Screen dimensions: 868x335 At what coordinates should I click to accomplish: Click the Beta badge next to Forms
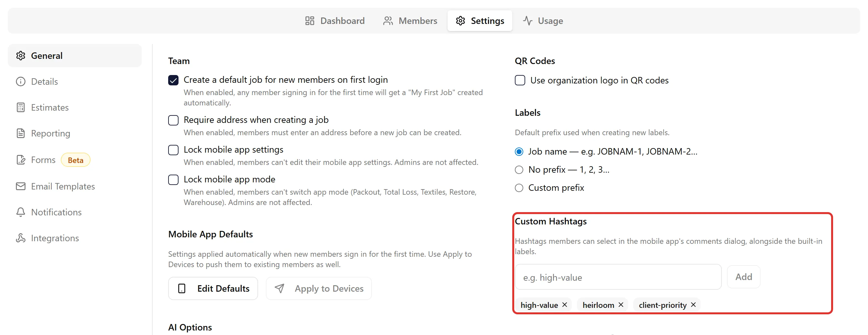[x=75, y=160]
